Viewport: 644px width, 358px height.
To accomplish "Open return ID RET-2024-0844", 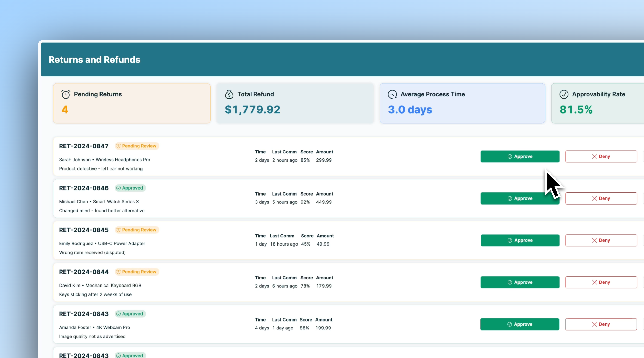I will [84, 272].
